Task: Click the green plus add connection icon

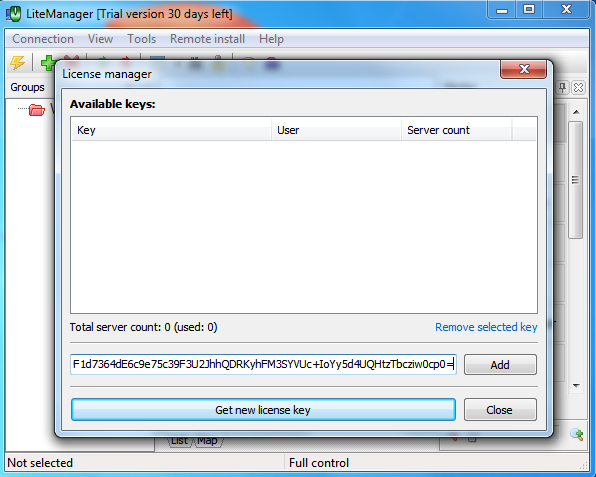Action: (x=48, y=63)
